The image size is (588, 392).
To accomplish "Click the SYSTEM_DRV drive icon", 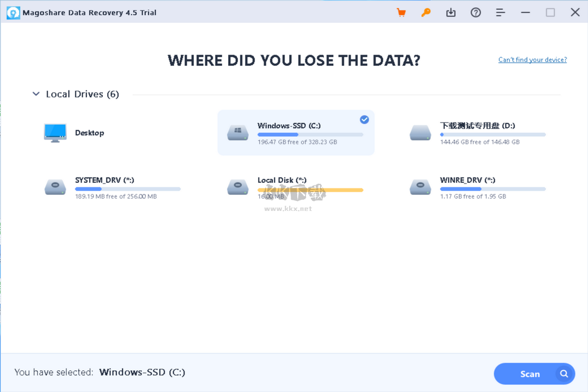I will click(55, 187).
